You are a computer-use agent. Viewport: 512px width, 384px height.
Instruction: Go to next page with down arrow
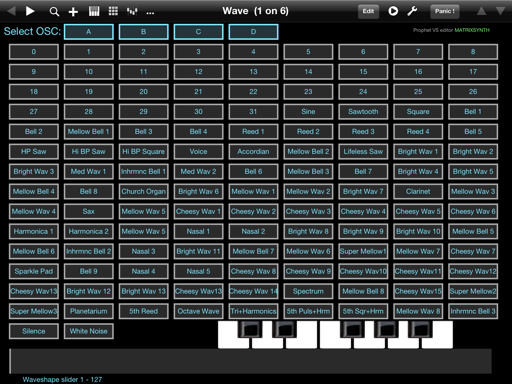pyautogui.click(x=500, y=11)
